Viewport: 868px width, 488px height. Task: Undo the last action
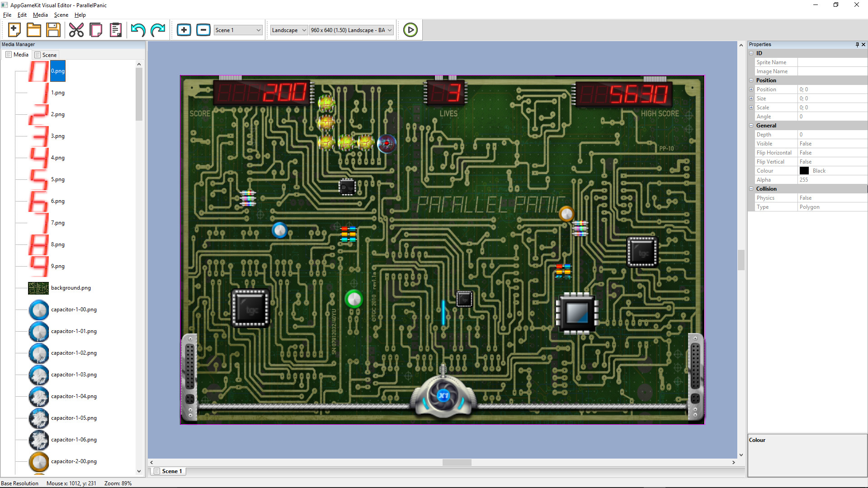tap(137, 29)
